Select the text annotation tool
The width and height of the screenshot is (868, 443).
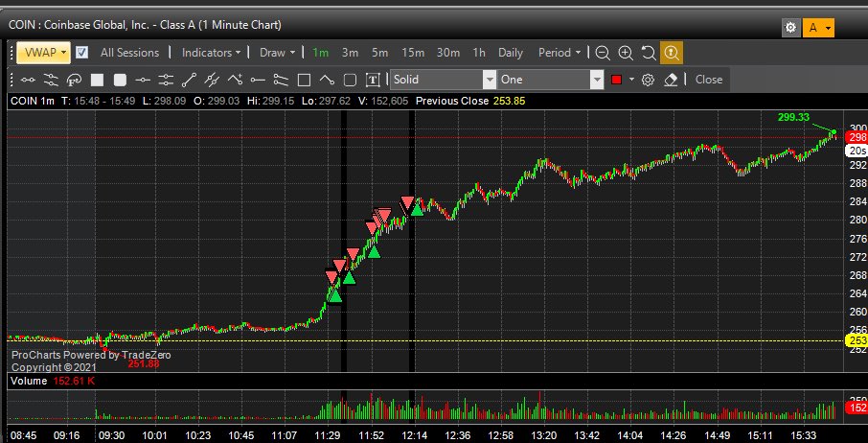tap(373, 80)
